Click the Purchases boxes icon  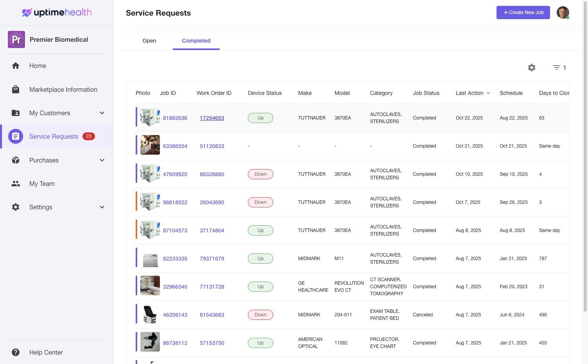[x=16, y=160]
